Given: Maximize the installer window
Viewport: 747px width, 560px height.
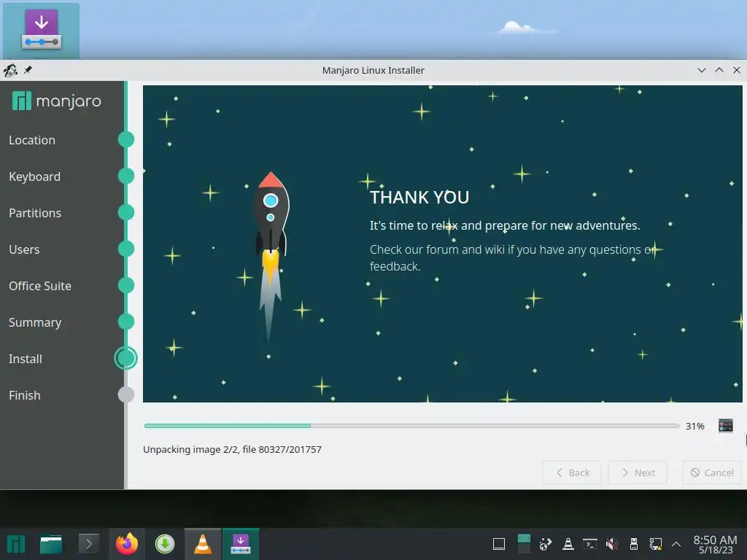Looking at the screenshot, I should click(x=719, y=70).
